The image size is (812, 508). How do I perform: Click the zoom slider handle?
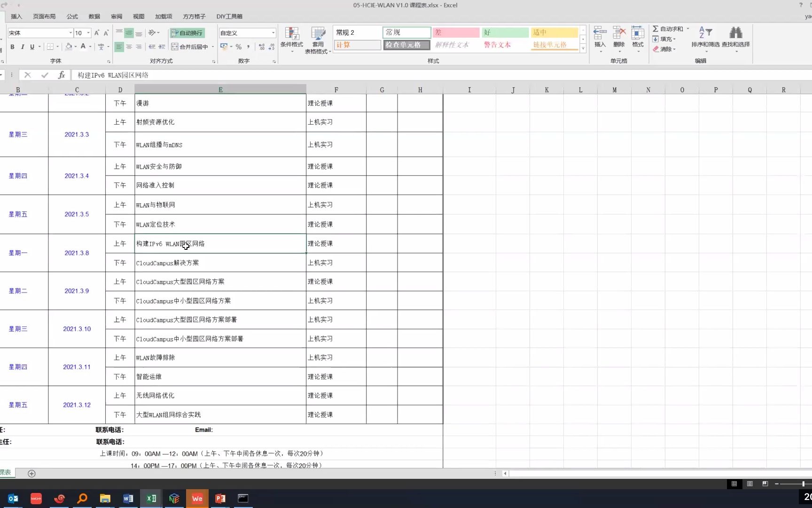[804, 484]
